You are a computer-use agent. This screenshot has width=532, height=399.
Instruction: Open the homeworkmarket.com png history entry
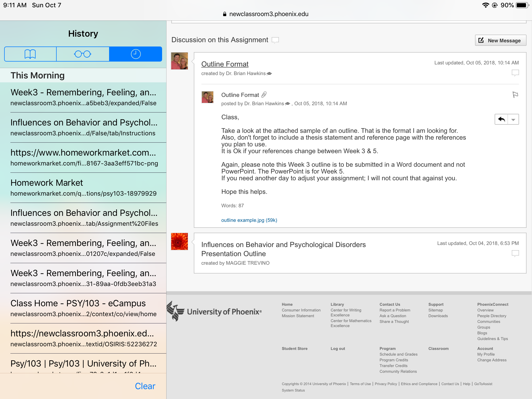83,158
